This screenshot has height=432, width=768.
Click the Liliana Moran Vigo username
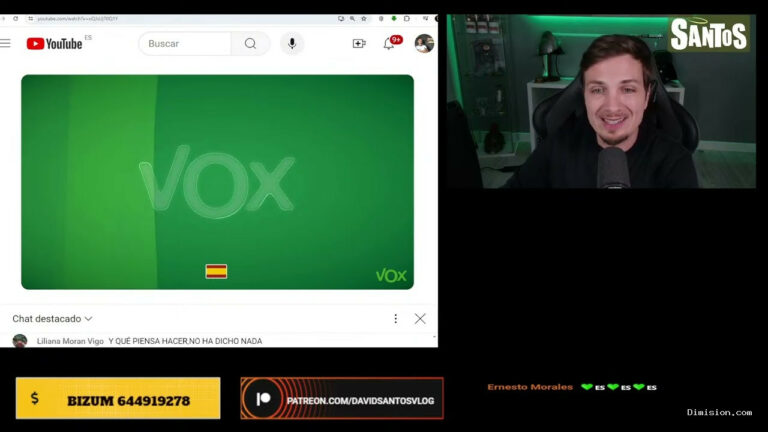[70, 341]
